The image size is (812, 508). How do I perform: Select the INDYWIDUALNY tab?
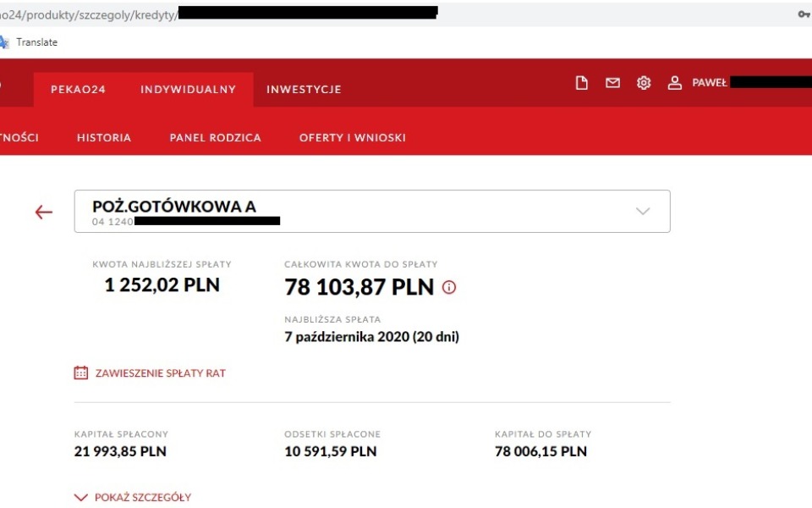188,90
